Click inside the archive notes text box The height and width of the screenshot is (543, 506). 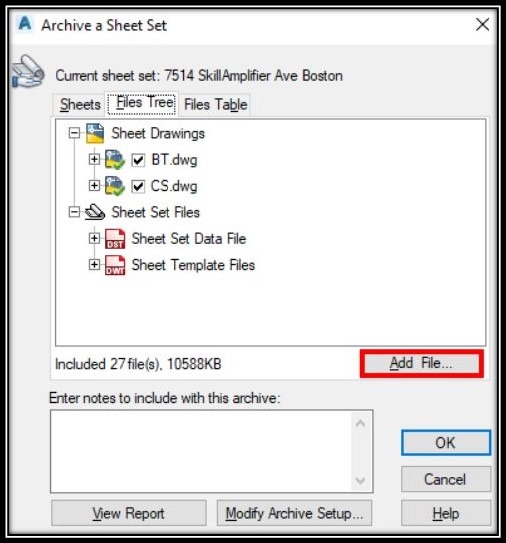click(x=202, y=451)
